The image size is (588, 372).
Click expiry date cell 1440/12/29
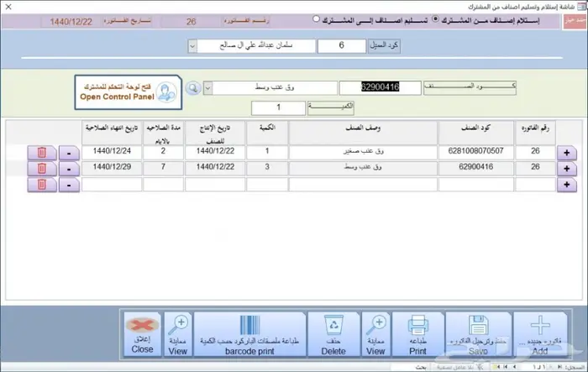click(112, 168)
